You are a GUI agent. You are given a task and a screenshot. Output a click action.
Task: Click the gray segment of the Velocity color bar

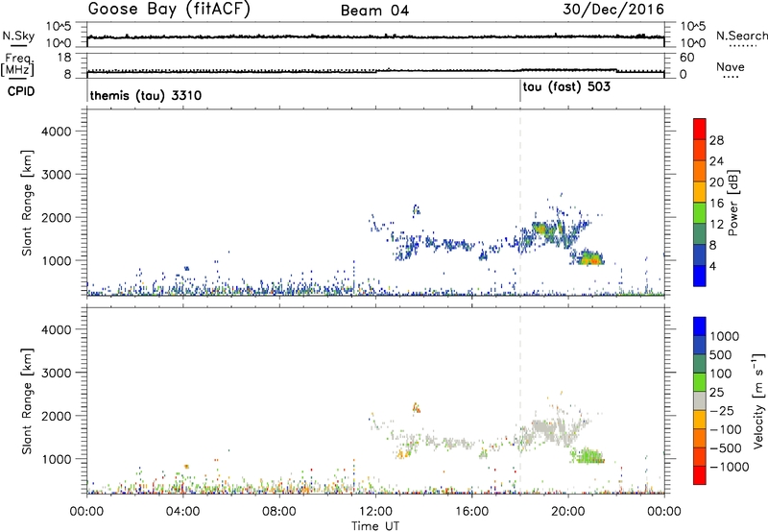coord(700,401)
